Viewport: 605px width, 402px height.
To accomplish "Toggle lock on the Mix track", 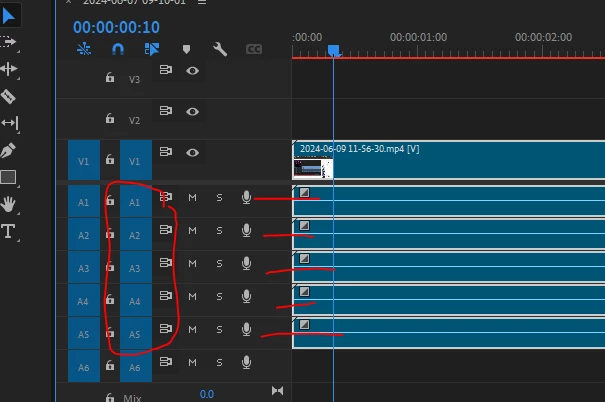I will point(110,397).
